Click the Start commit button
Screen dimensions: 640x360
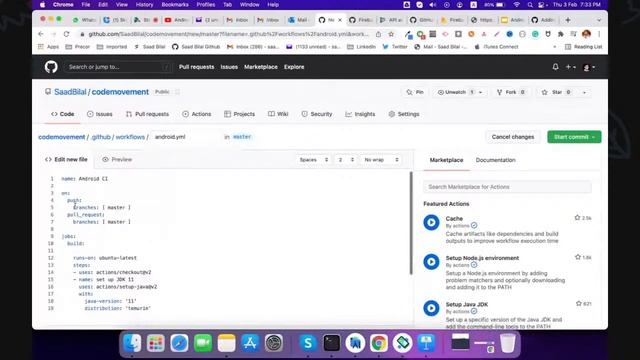tap(574, 137)
